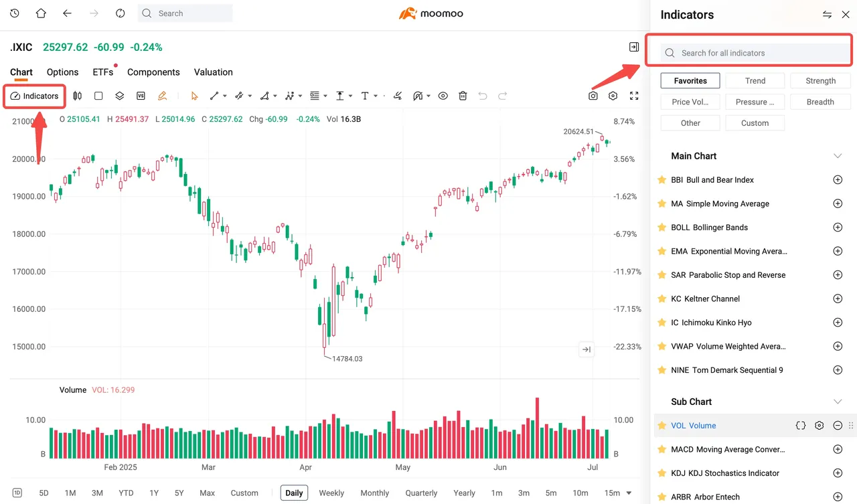Click the VS compare icon
857x504 pixels.
click(141, 96)
